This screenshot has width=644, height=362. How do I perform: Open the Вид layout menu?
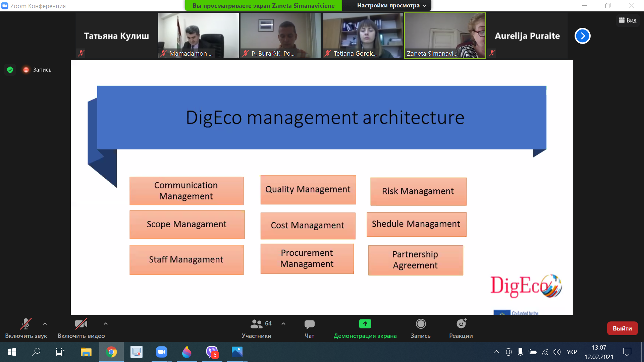pos(628,20)
